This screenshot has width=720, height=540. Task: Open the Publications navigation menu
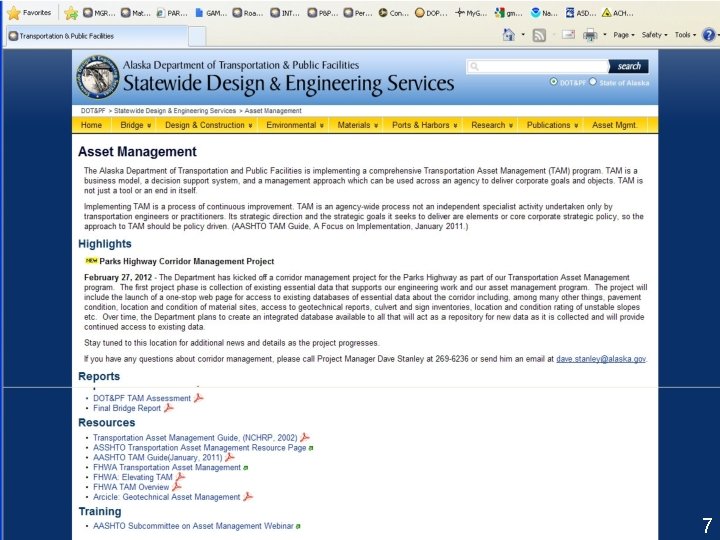[x=552, y=125]
